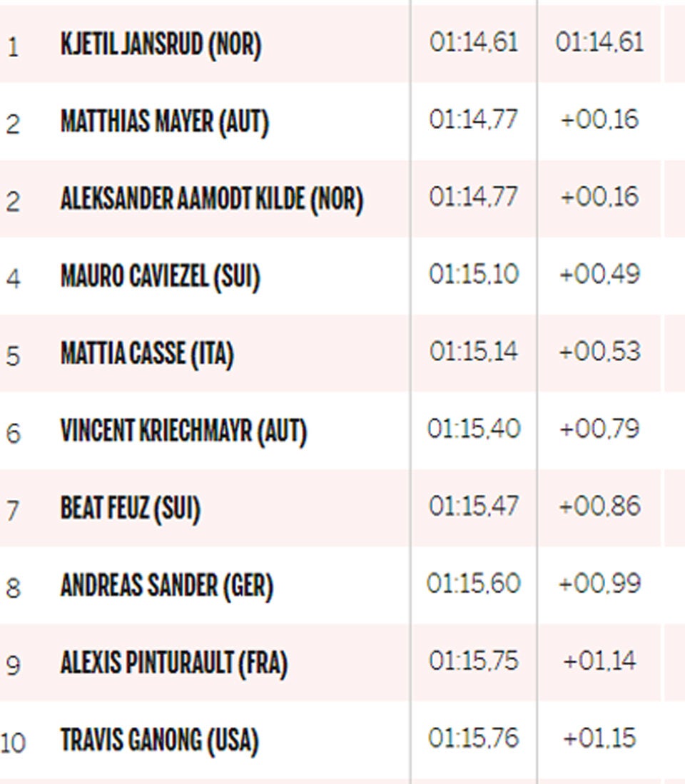Select the +00,86 gap value
The width and height of the screenshot is (685, 784).
tap(599, 506)
